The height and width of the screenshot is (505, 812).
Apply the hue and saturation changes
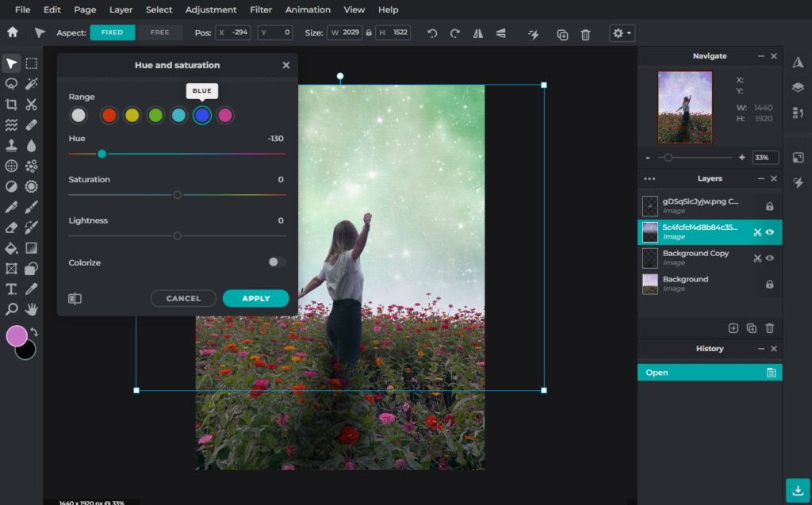click(256, 298)
